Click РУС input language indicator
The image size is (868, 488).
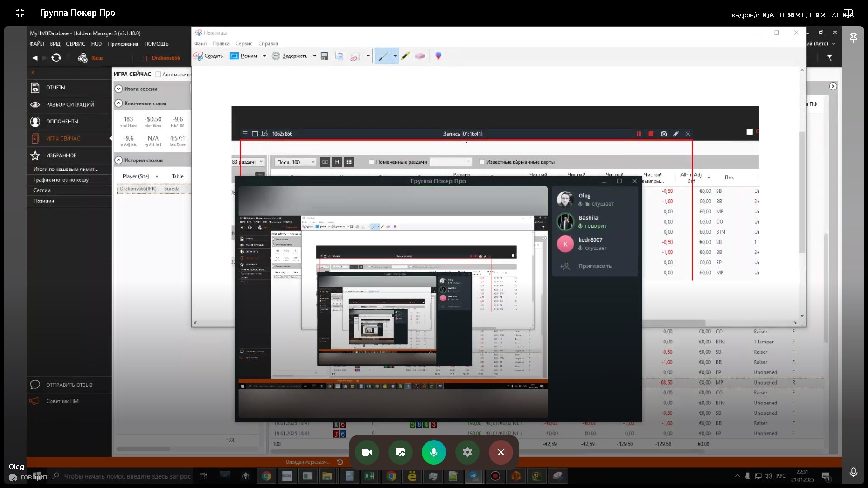(781, 476)
